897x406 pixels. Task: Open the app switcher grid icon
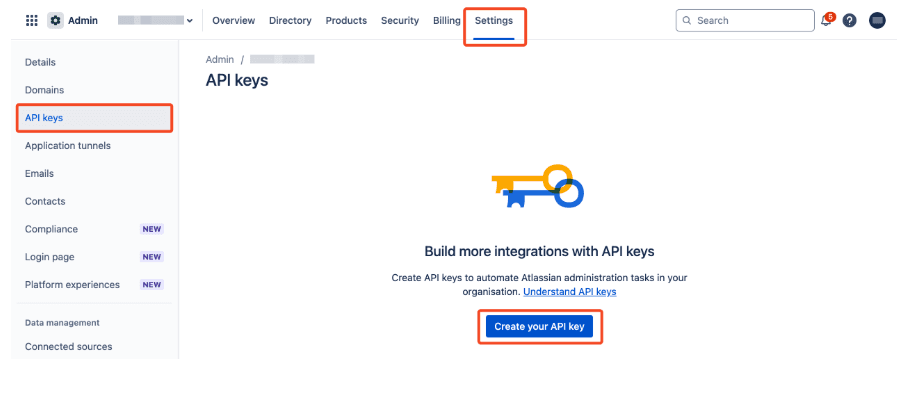point(32,21)
